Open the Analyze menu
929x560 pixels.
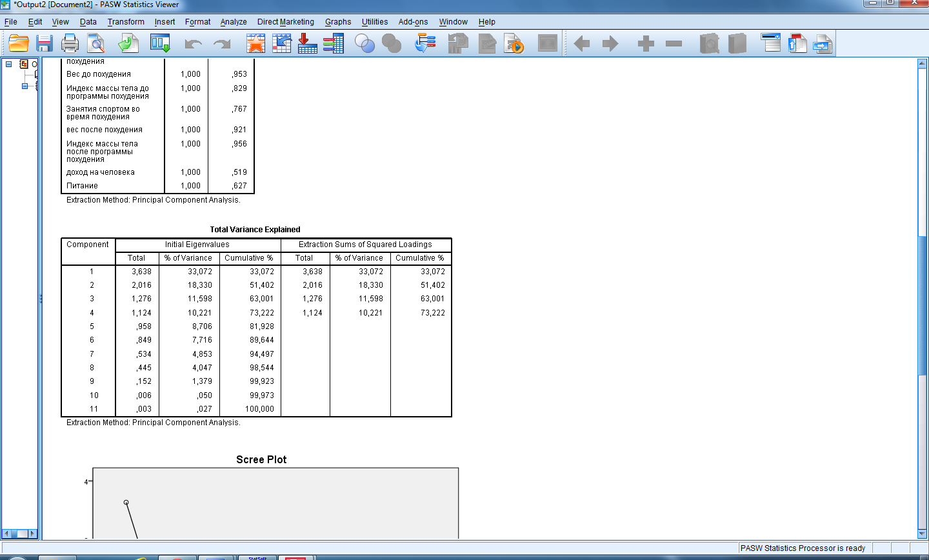(234, 22)
